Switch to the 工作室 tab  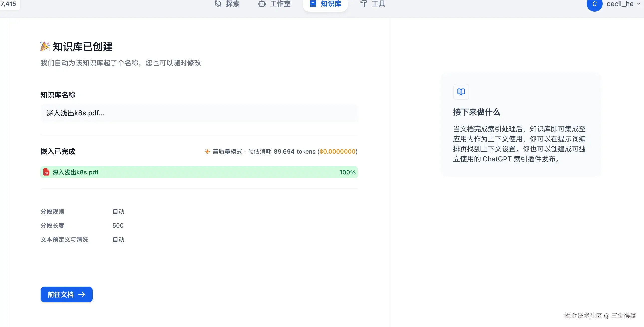click(x=280, y=4)
